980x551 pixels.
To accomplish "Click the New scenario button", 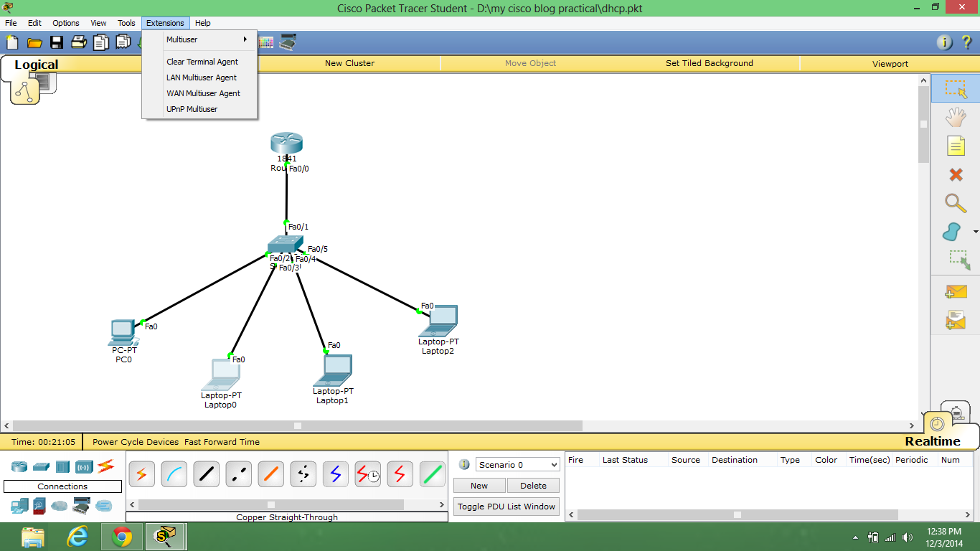I will 479,486.
